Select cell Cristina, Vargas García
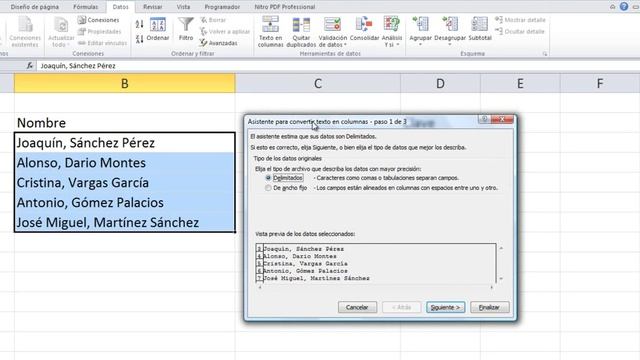The height and width of the screenshot is (360, 640). point(124,182)
